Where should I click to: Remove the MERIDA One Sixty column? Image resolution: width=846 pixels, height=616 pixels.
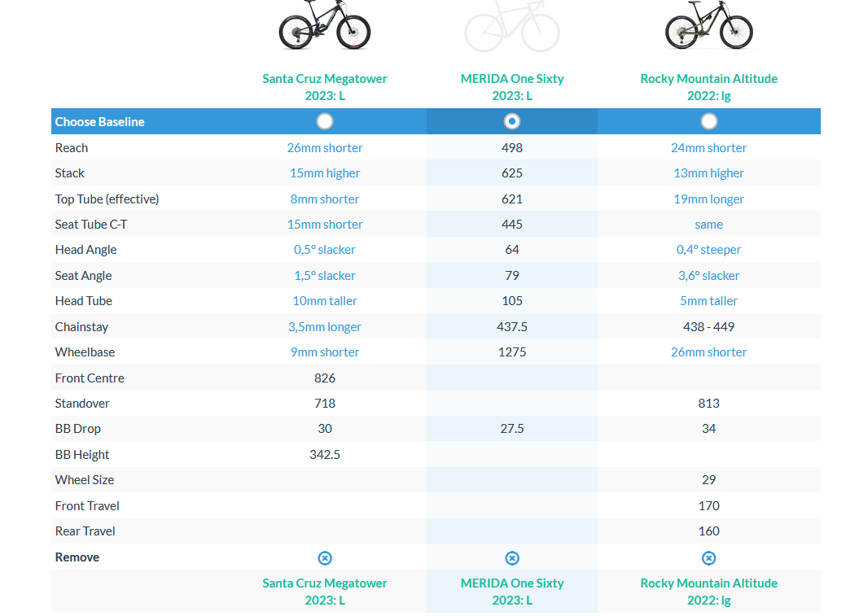coord(511,558)
